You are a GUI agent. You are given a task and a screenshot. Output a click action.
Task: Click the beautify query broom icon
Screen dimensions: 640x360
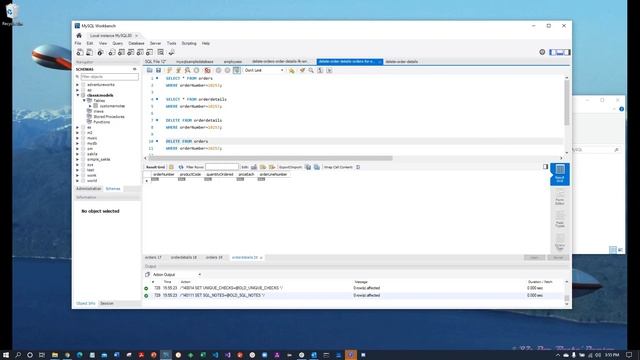tap(302, 70)
